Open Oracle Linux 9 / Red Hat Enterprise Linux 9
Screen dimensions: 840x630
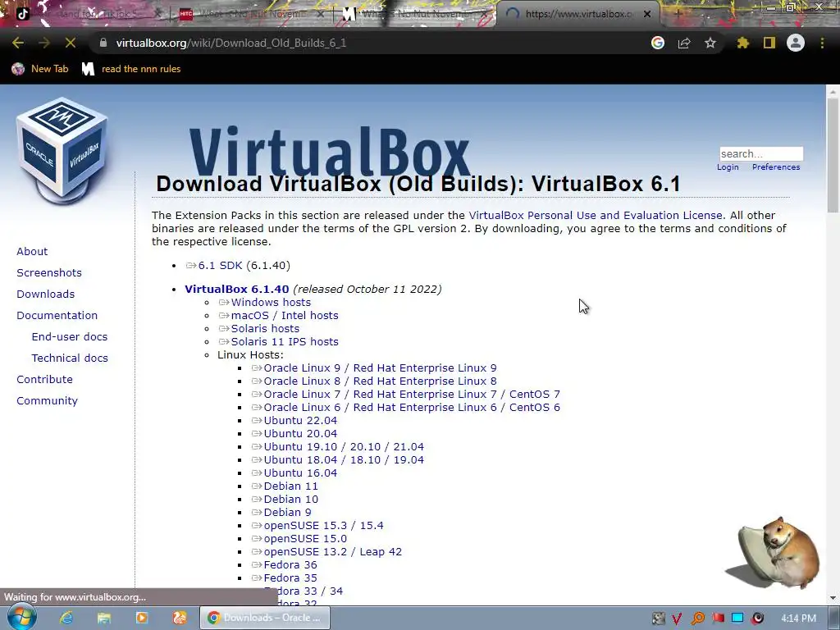tap(380, 368)
